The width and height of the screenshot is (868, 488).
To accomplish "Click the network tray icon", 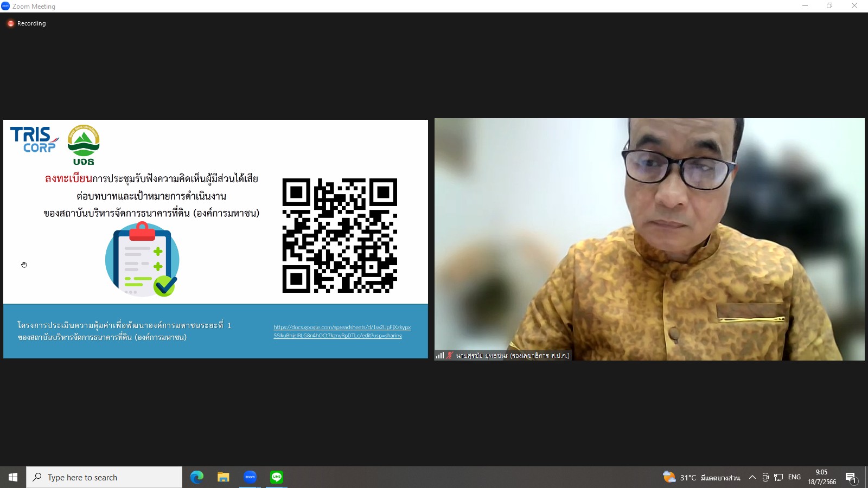I will click(x=778, y=477).
